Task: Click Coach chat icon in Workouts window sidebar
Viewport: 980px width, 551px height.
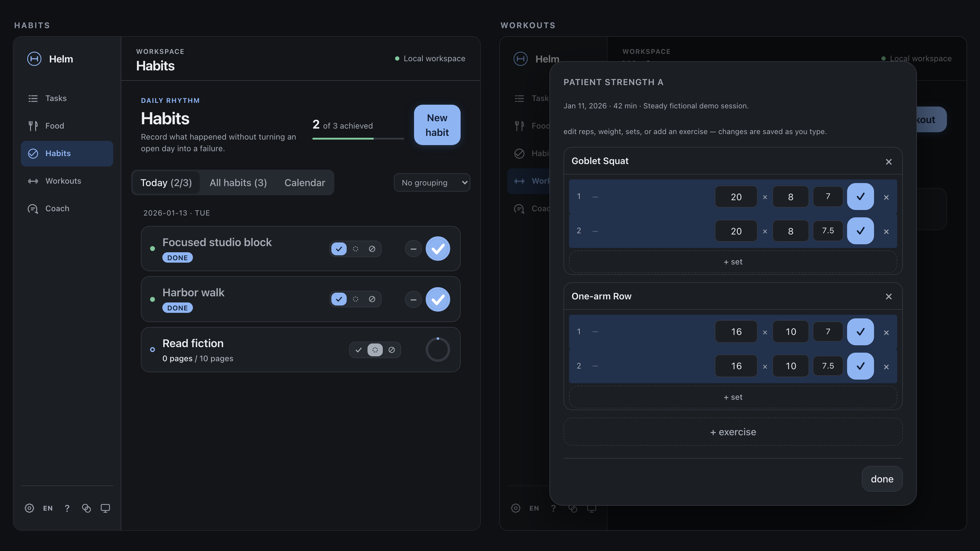Action: click(x=519, y=209)
